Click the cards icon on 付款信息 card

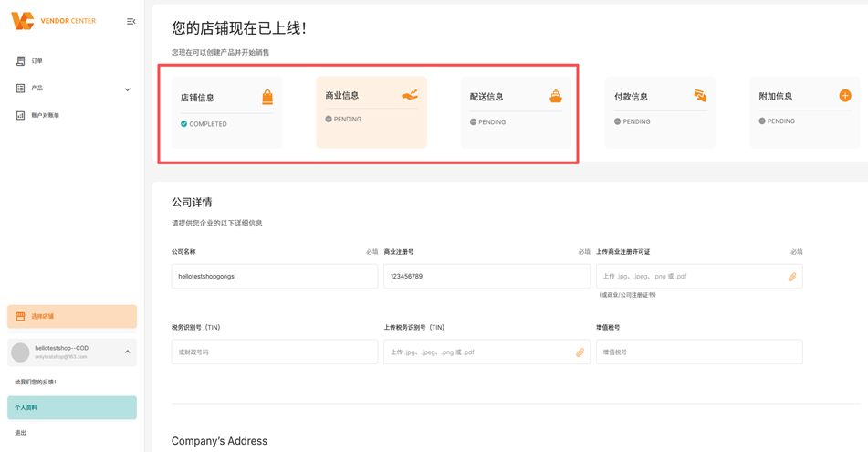pos(700,95)
